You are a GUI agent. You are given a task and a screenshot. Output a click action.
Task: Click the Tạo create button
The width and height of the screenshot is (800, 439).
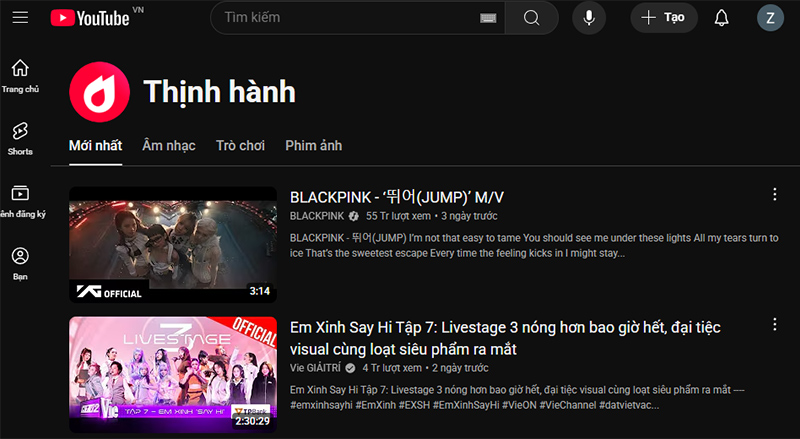(x=664, y=18)
